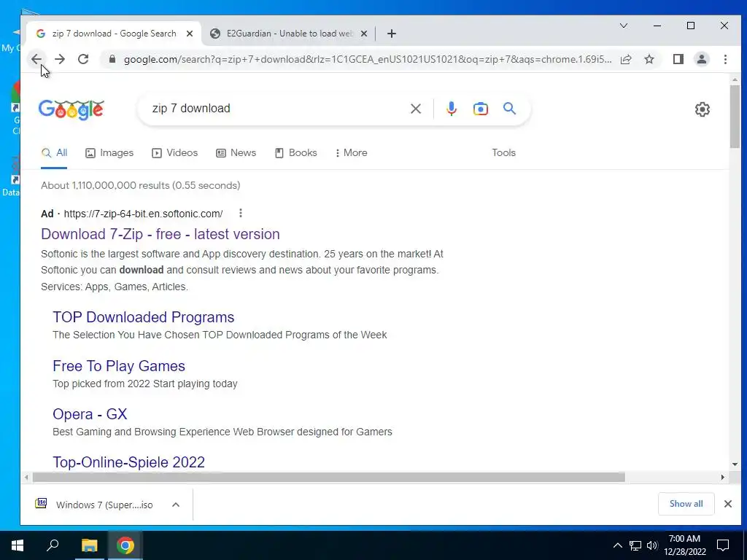Open a new tab with the plus button
The width and height of the screenshot is (747, 560).
(x=392, y=34)
